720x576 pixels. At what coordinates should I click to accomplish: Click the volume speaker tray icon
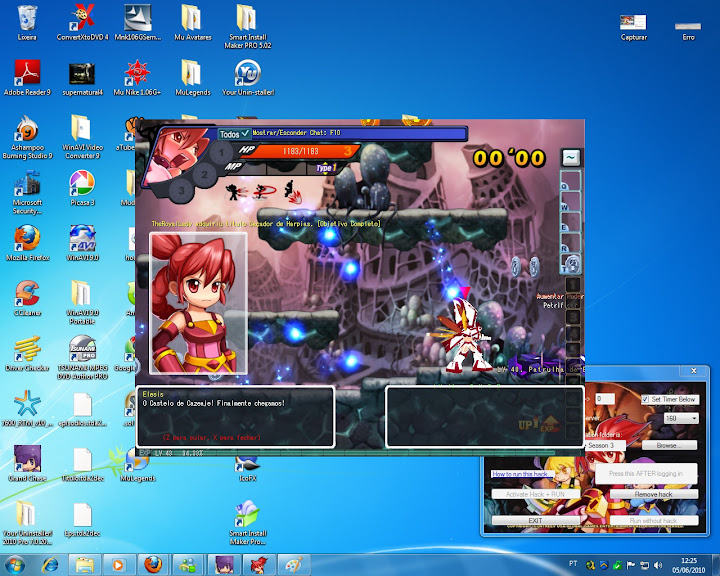658,565
